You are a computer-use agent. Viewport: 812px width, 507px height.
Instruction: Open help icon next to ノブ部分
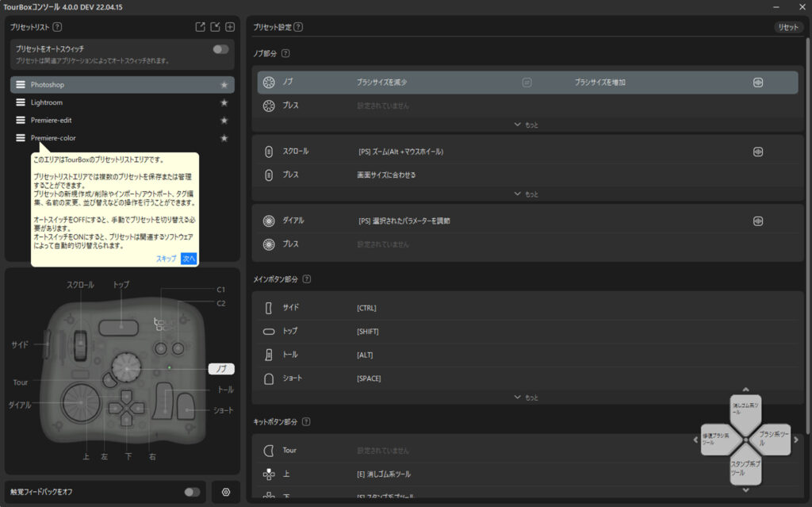(x=285, y=53)
